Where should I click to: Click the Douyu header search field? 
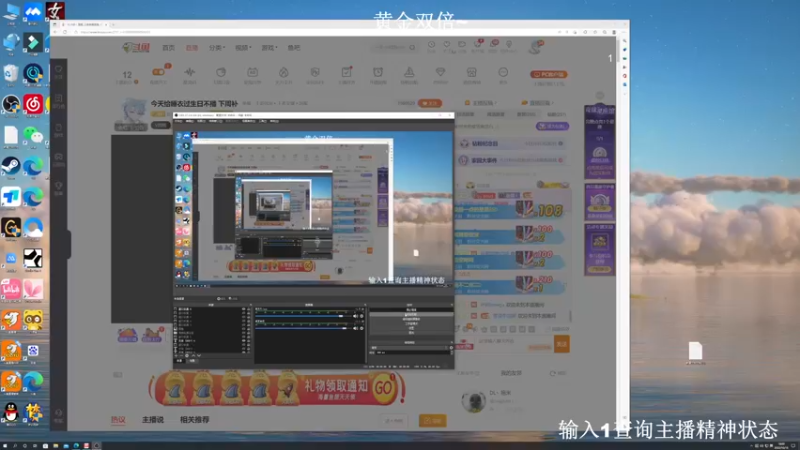(x=394, y=47)
